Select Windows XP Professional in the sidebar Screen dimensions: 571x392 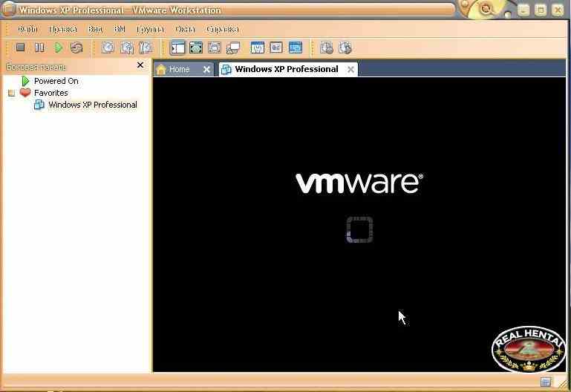[92, 105]
